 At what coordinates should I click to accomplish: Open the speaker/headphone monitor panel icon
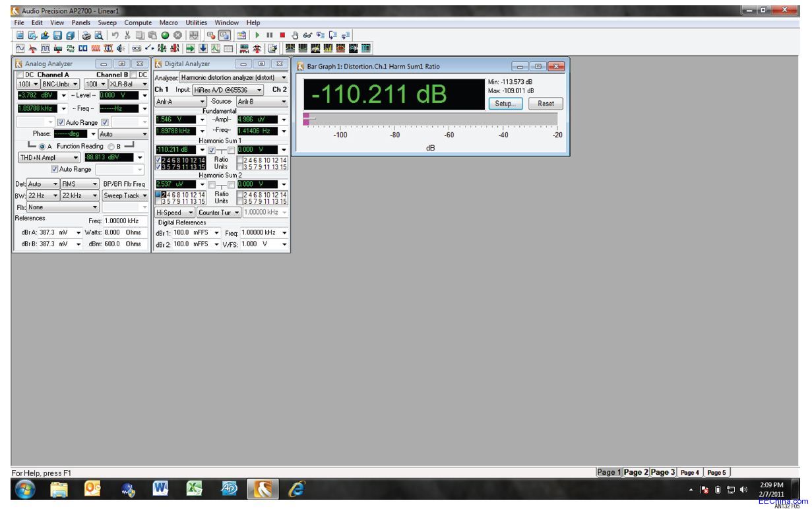121,48
